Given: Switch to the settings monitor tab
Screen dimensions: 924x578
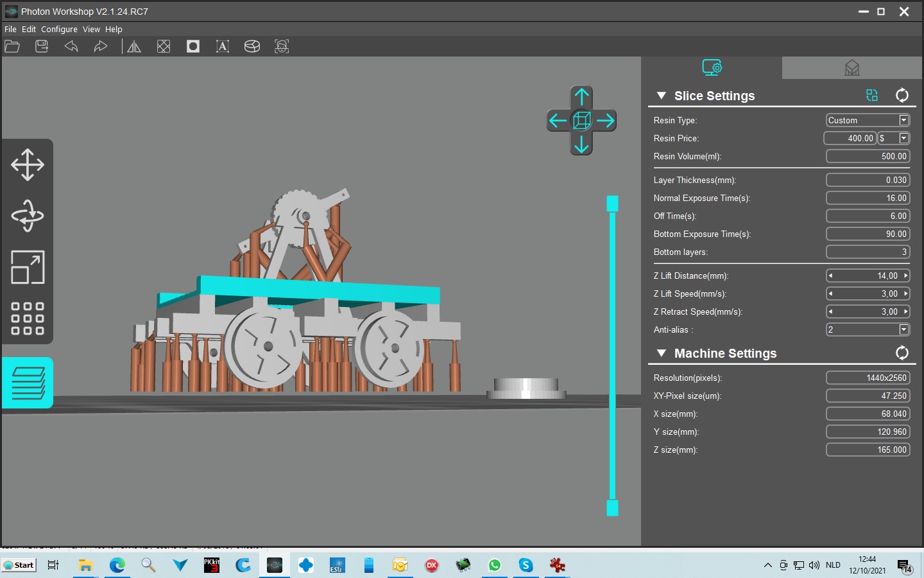Looking at the screenshot, I should [712, 67].
